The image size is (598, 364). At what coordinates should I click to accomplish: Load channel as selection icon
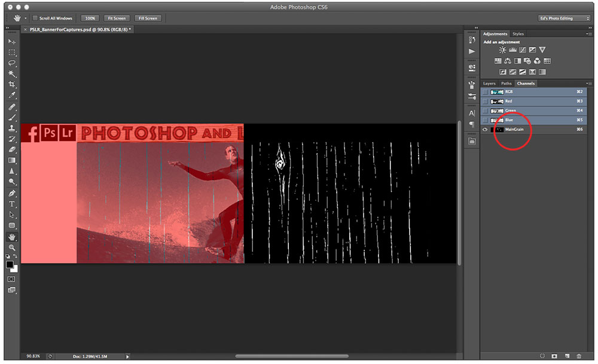point(542,356)
